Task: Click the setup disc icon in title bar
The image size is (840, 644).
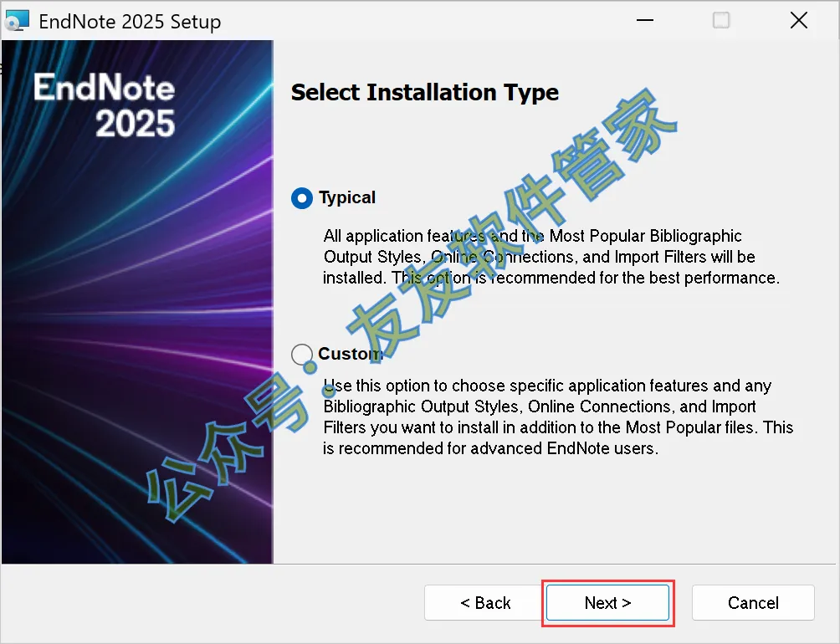Action: [16, 21]
